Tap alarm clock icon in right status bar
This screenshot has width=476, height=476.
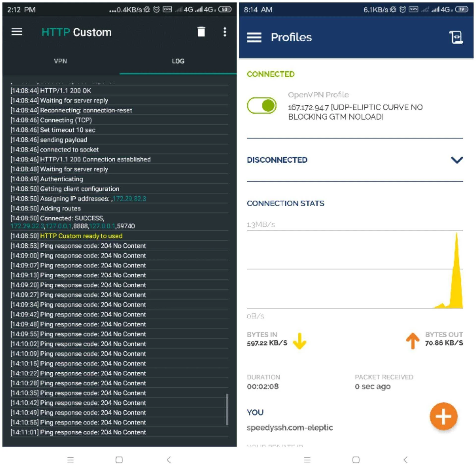click(403, 9)
